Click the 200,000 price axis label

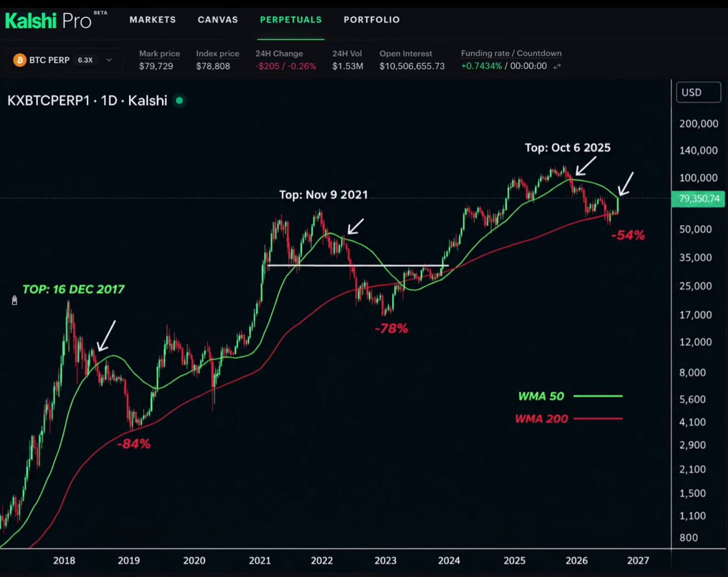[700, 123]
